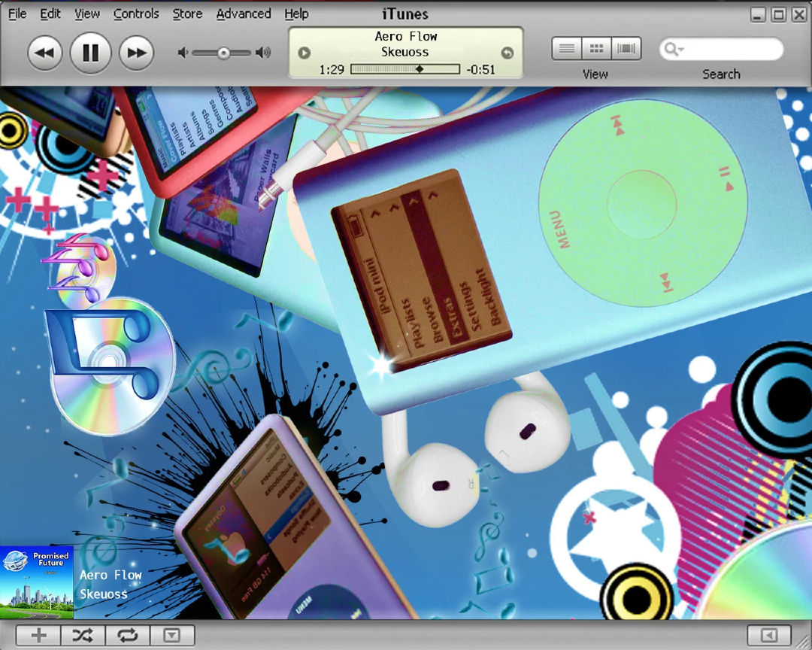Toggle shuffle playback
The width and height of the screenshot is (812, 650).
tap(83, 635)
